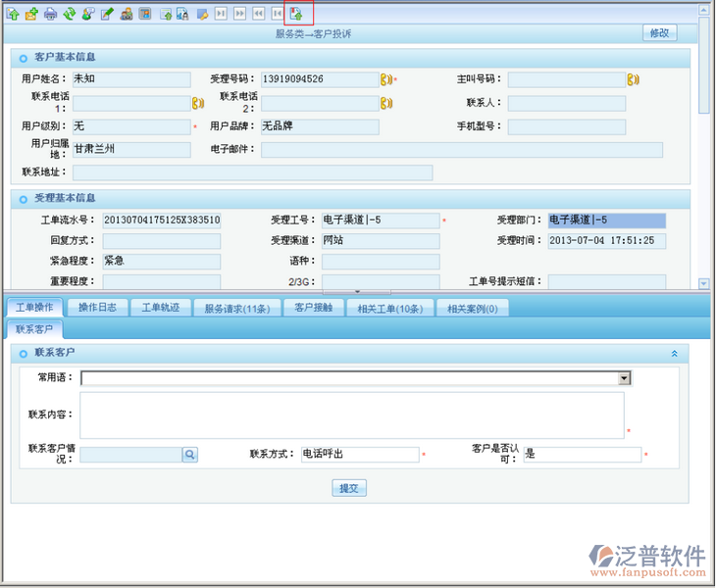Click the red-outlined document upload icon

pyautogui.click(x=296, y=14)
